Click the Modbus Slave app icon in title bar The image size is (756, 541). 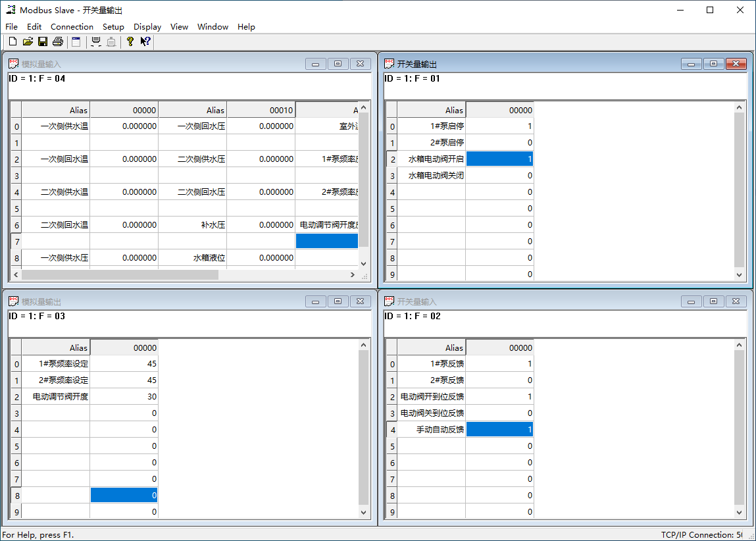11,10
